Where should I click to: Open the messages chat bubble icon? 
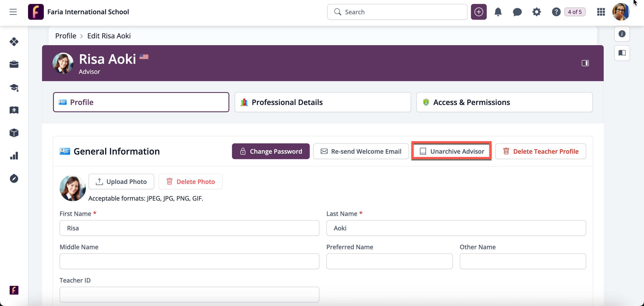coord(517,12)
